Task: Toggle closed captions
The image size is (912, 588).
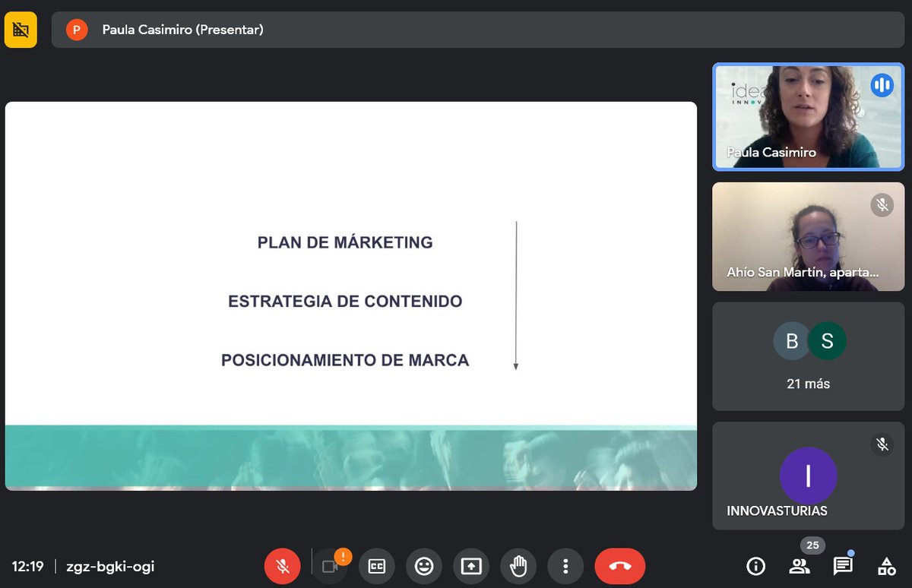Action: click(x=377, y=566)
